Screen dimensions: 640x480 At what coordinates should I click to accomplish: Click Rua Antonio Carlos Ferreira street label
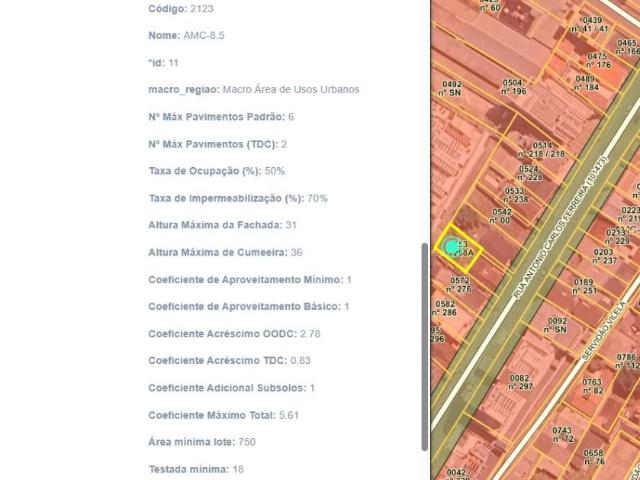pyautogui.click(x=560, y=228)
